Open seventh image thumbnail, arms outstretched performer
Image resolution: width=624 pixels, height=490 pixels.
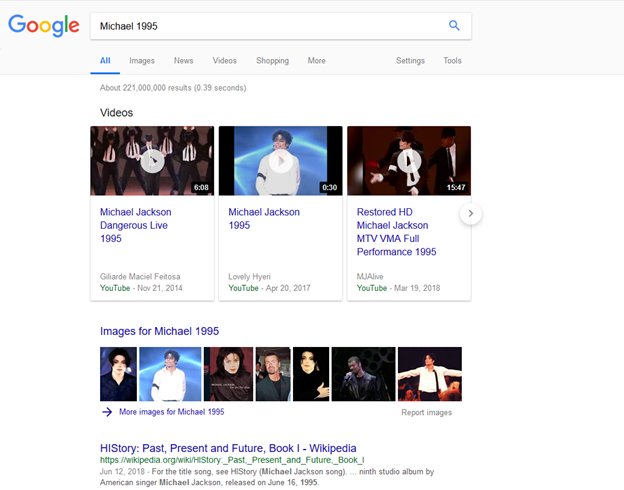pos(430,374)
